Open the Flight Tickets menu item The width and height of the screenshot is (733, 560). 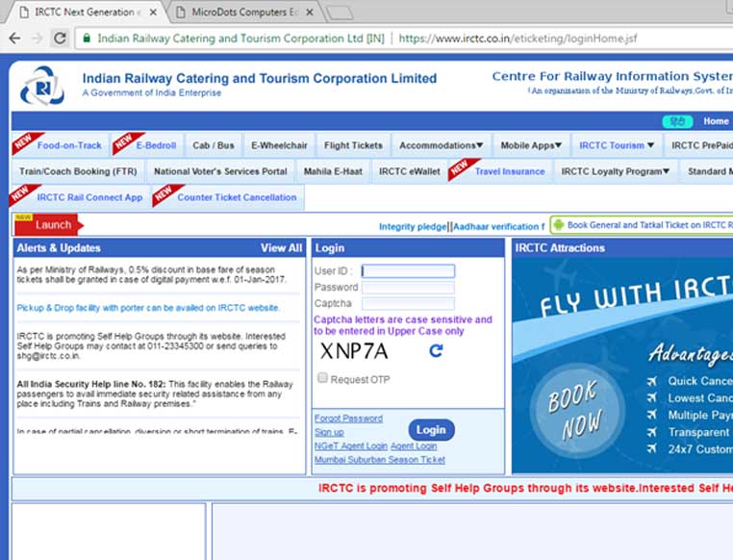pos(353,145)
